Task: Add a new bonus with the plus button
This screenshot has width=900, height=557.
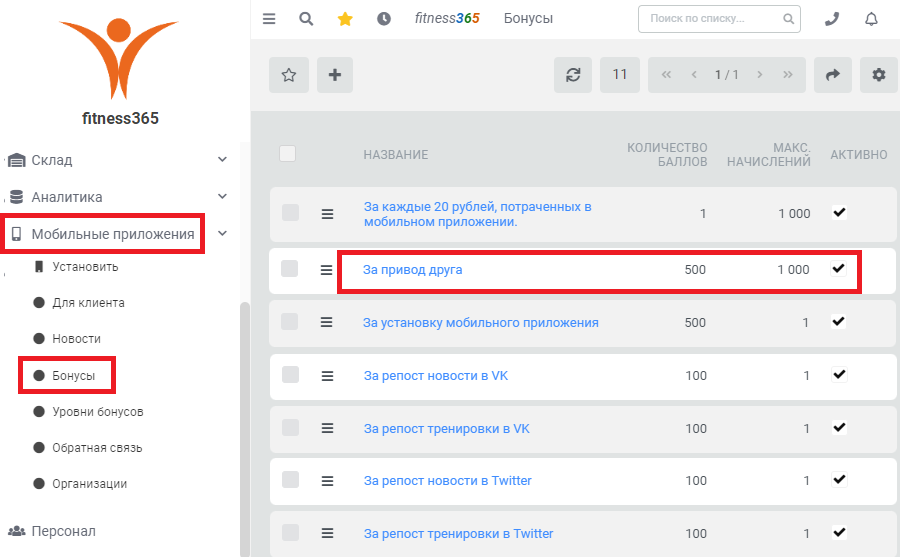Action: tap(335, 75)
